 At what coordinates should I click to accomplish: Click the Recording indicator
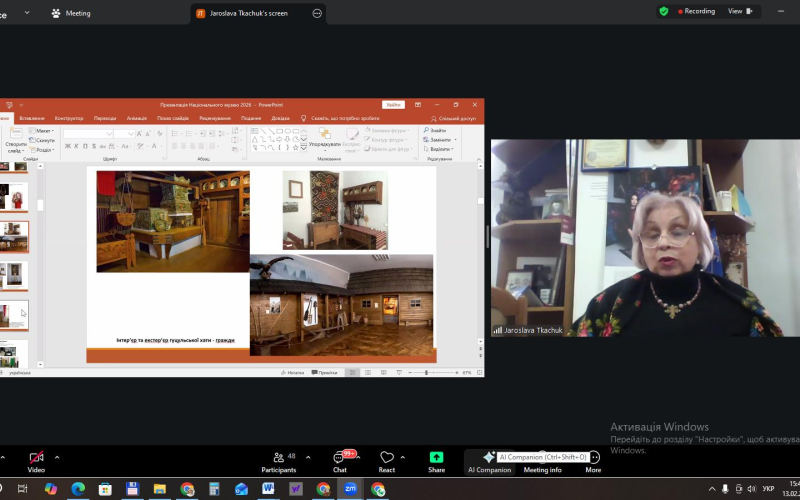pos(697,11)
